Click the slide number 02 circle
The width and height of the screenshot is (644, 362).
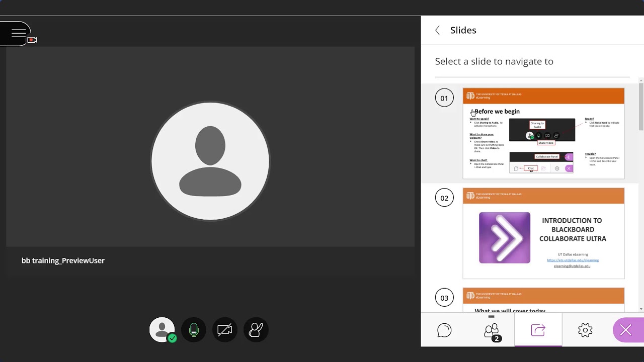pos(444,198)
